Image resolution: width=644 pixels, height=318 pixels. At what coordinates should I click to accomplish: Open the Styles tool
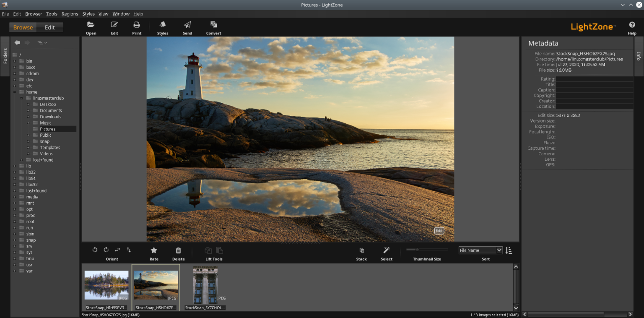[163, 25]
